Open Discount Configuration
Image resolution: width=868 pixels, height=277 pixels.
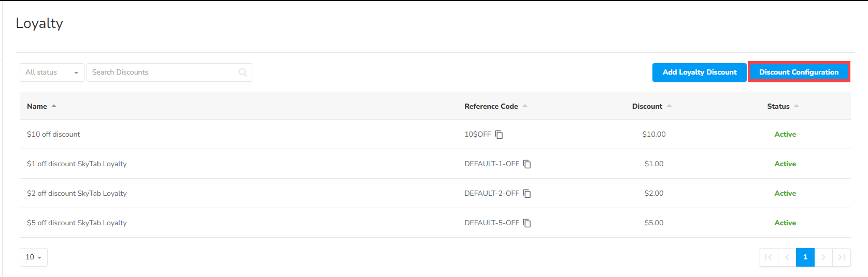click(799, 72)
